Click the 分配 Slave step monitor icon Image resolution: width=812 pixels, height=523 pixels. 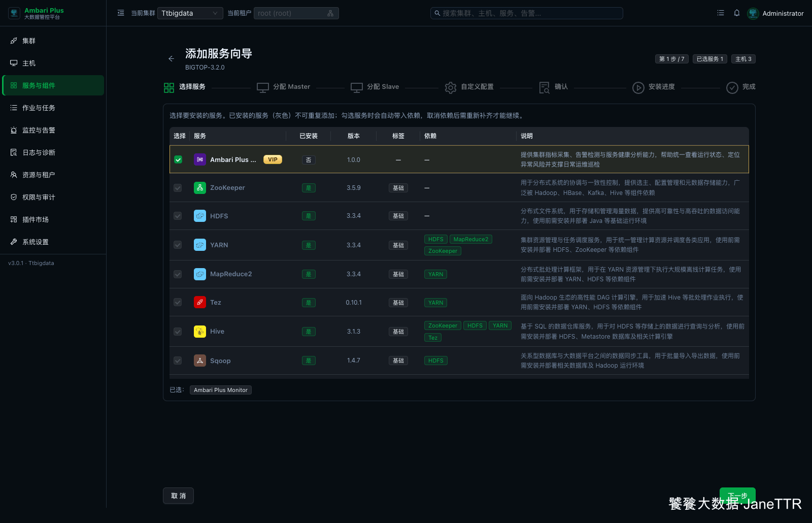tap(357, 87)
